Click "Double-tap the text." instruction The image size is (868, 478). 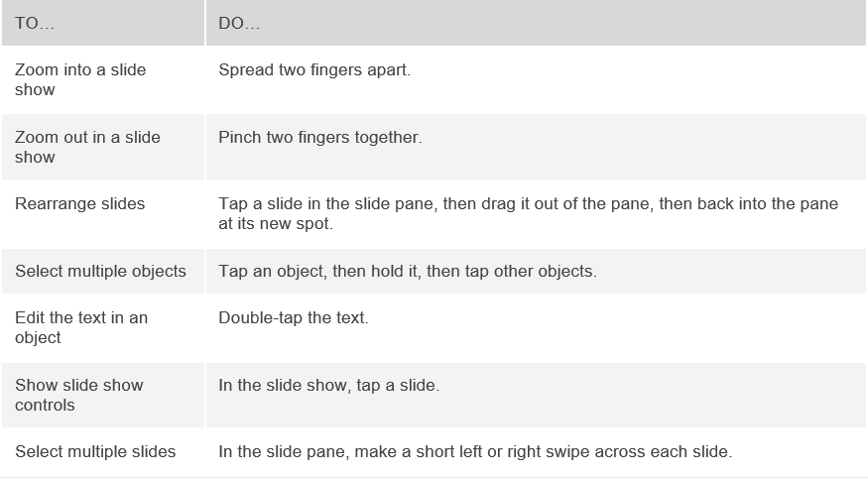click(x=292, y=318)
